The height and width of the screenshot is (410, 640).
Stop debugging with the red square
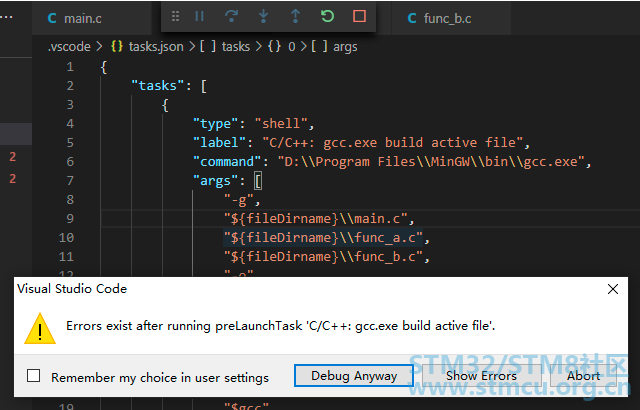point(359,17)
